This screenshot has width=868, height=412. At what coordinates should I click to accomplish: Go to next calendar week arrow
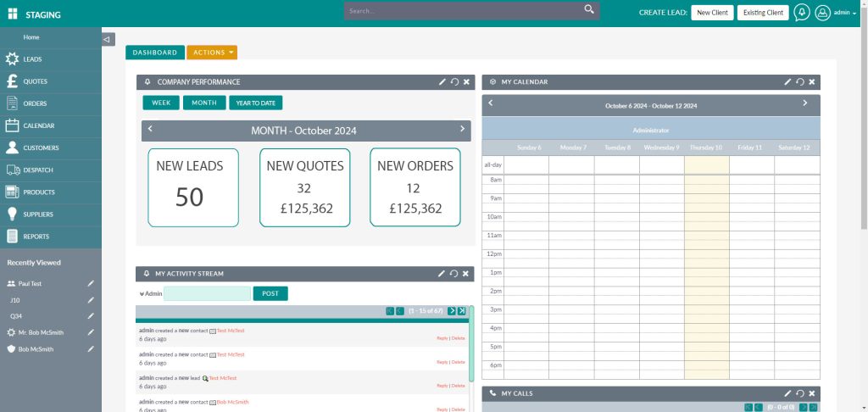[x=804, y=103]
